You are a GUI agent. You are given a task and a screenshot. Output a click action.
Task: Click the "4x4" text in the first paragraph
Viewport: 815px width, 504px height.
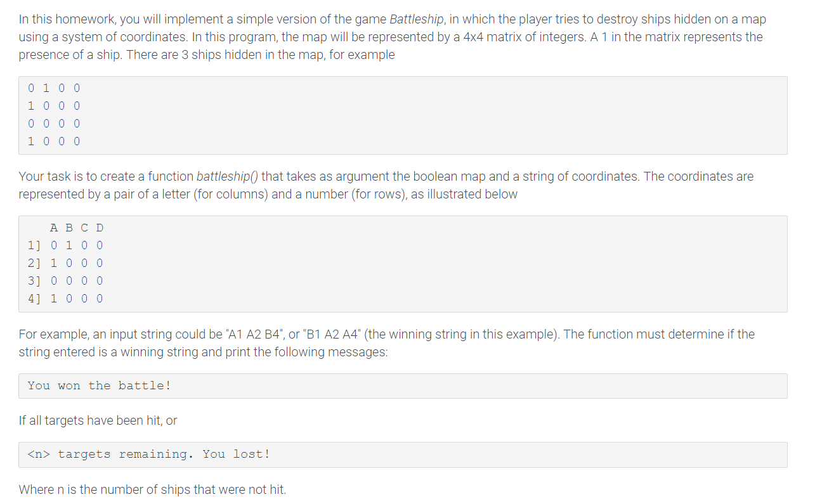coord(476,37)
